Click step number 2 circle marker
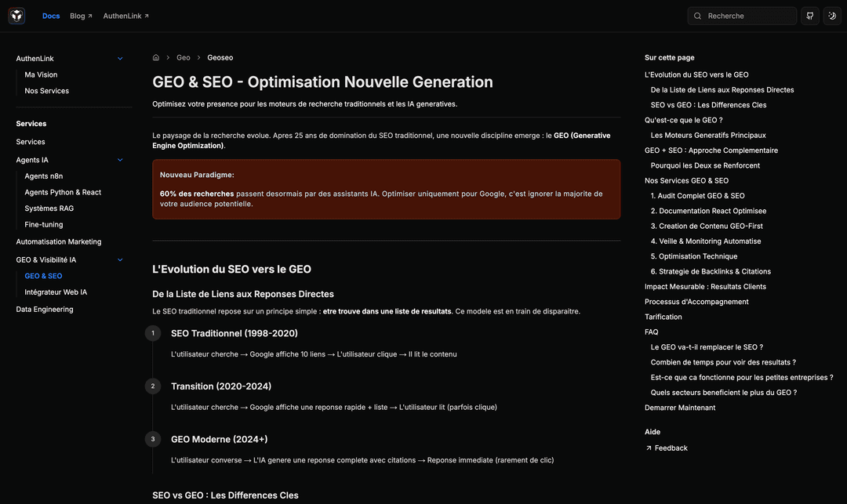Viewport: 847px width, 504px height. point(153,386)
